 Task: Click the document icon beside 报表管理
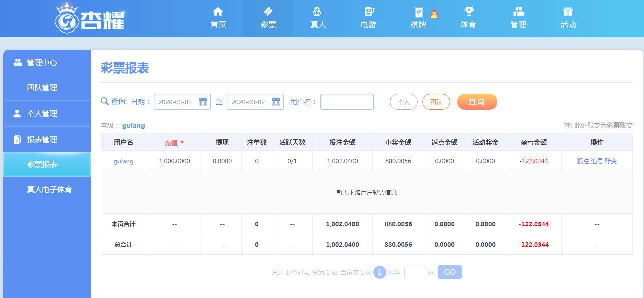point(17,139)
